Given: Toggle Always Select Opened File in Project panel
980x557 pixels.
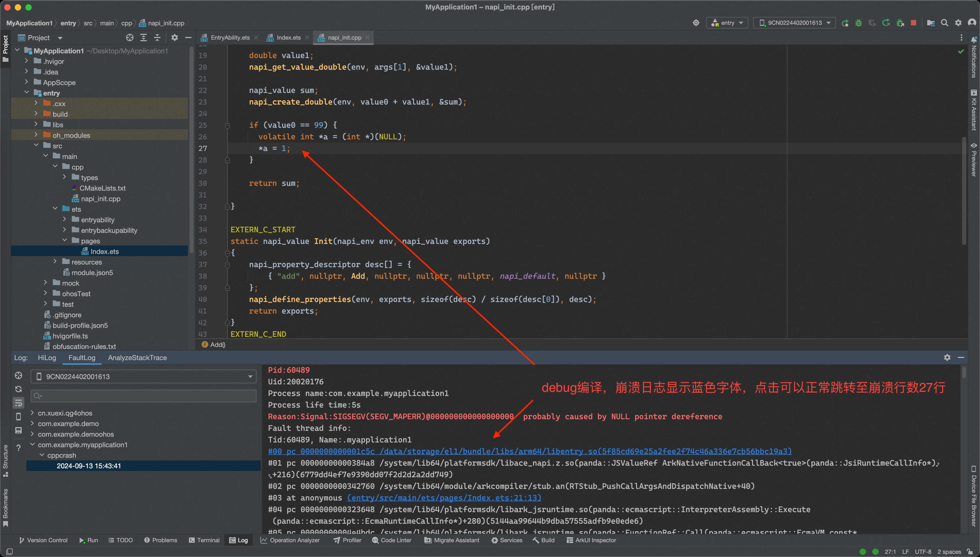Looking at the screenshot, I should click(x=130, y=37).
